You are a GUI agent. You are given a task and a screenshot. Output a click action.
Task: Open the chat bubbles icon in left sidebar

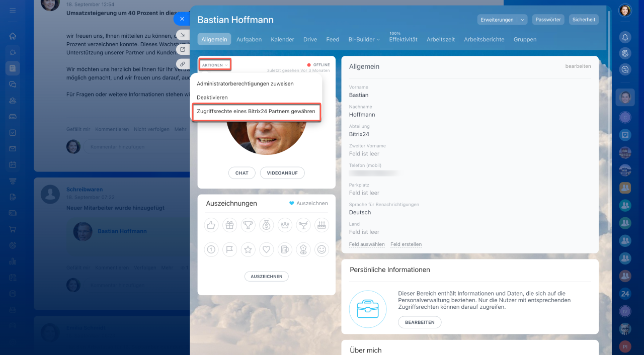tap(13, 84)
